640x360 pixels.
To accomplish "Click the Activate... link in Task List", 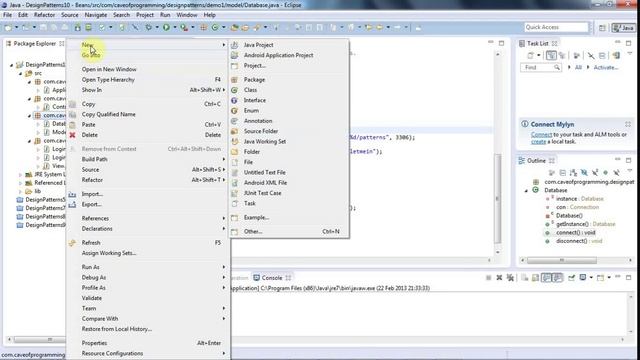I will [x=606, y=67].
